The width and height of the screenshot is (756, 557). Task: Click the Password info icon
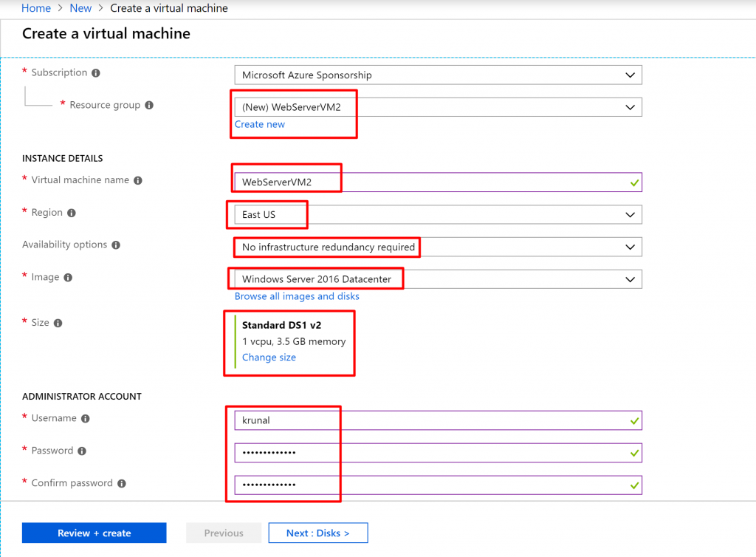(x=82, y=451)
